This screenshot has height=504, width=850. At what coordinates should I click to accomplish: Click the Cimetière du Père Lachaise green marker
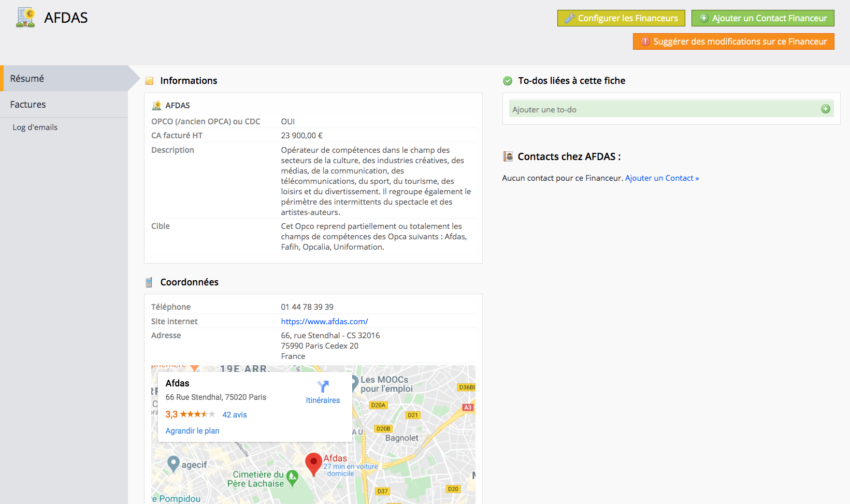292,478
